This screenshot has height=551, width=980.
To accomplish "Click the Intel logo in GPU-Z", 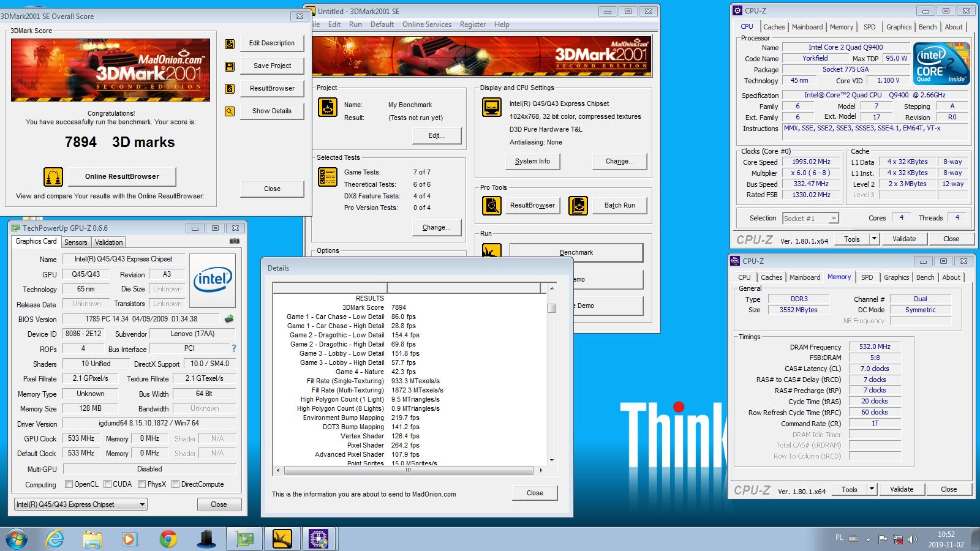I will point(213,280).
